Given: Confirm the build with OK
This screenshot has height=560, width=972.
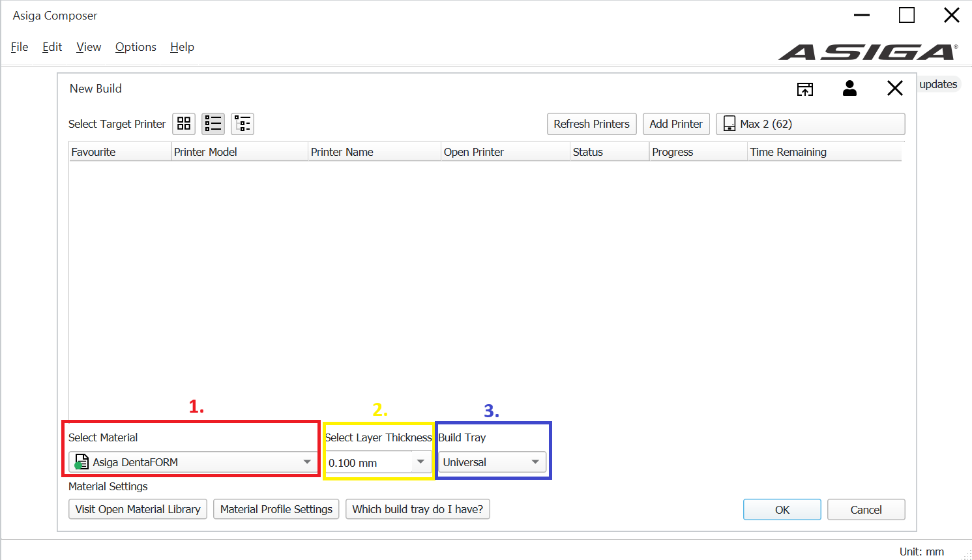Looking at the screenshot, I should pos(782,510).
